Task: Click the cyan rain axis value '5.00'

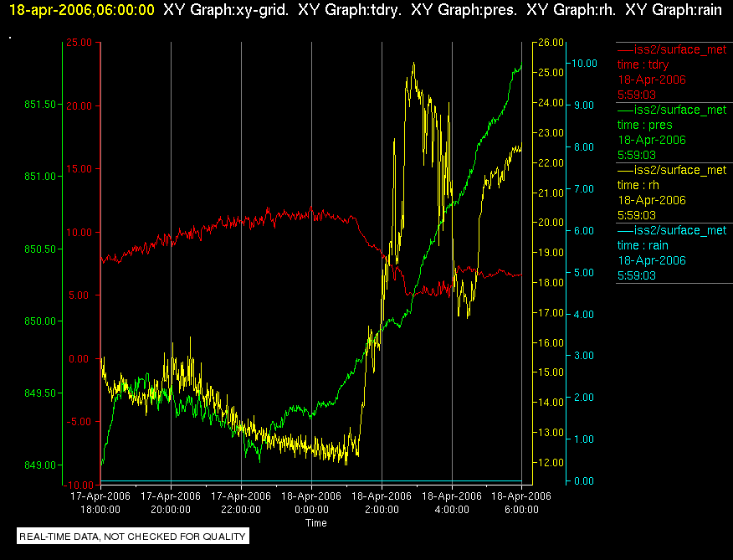Action: 584,273
